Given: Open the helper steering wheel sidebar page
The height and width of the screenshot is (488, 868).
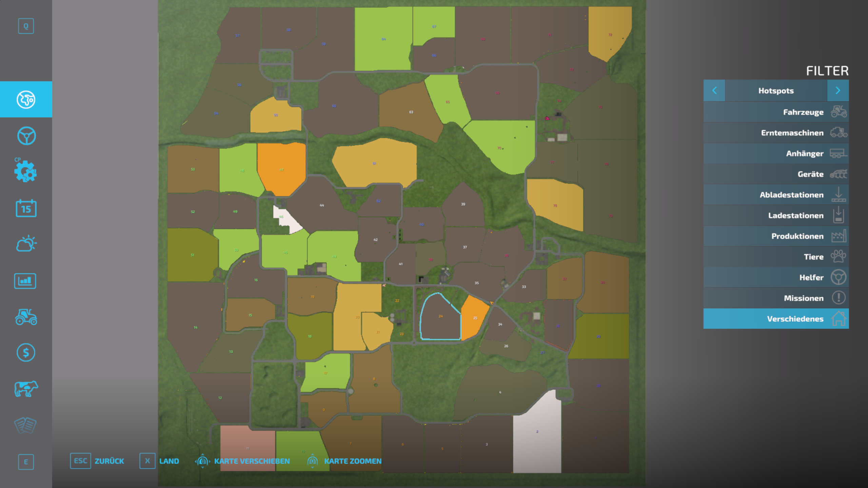Looking at the screenshot, I should click(26, 136).
